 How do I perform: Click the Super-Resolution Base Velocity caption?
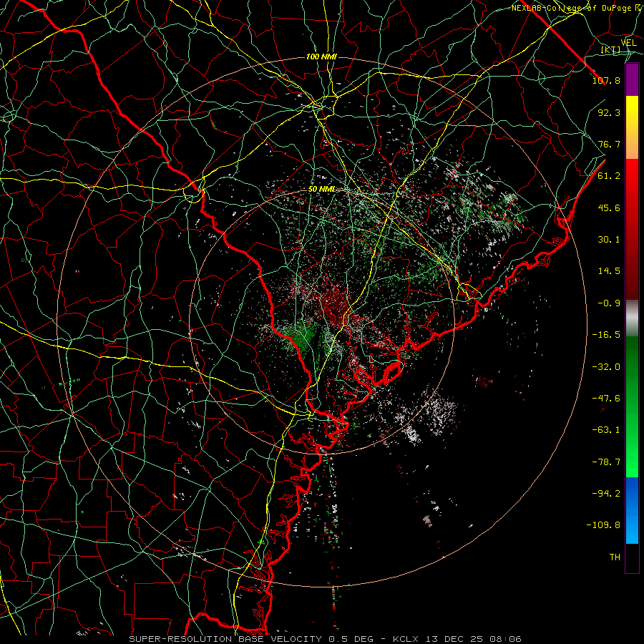tap(326, 639)
